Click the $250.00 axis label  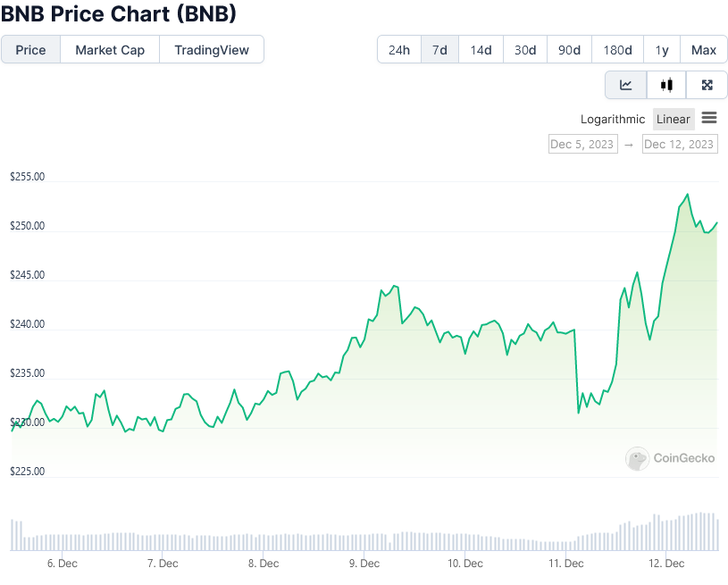tap(28, 226)
